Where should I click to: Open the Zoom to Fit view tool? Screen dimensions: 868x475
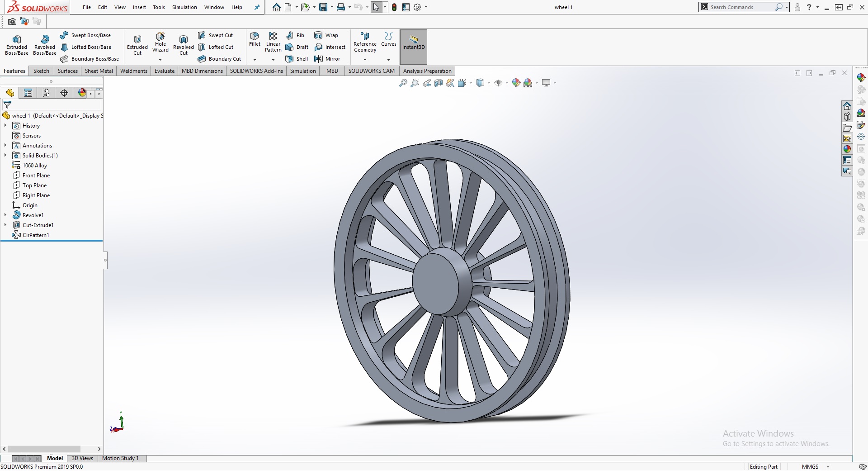(x=403, y=83)
